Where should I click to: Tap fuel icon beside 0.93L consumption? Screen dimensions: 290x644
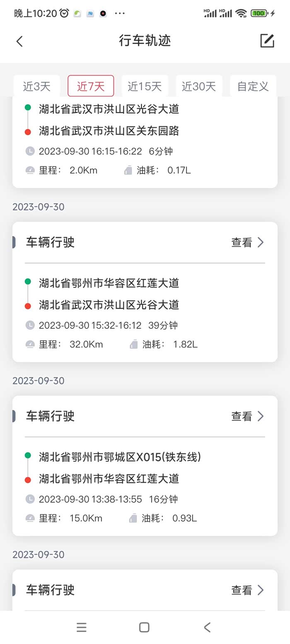pyautogui.click(x=133, y=518)
